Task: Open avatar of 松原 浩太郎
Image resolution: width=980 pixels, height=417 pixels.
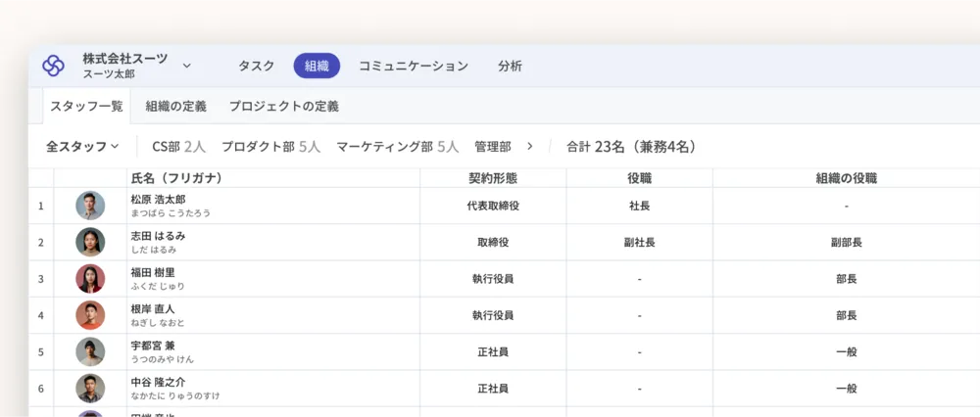Action: pos(90,206)
